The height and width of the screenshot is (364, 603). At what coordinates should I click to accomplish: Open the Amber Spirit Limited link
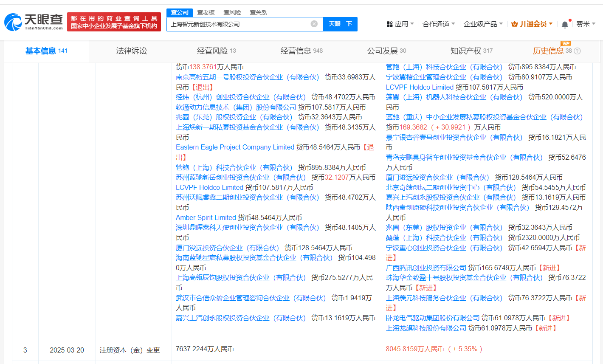point(206,217)
